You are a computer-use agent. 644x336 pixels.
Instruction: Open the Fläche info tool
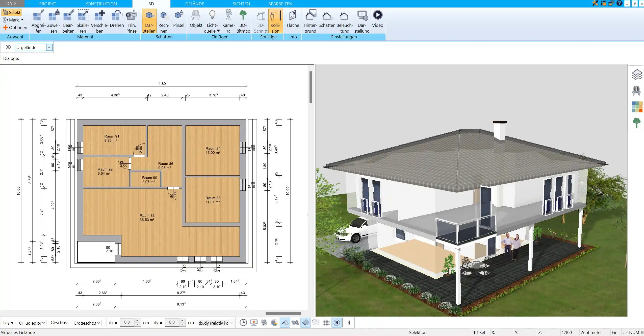click(293, 19)
